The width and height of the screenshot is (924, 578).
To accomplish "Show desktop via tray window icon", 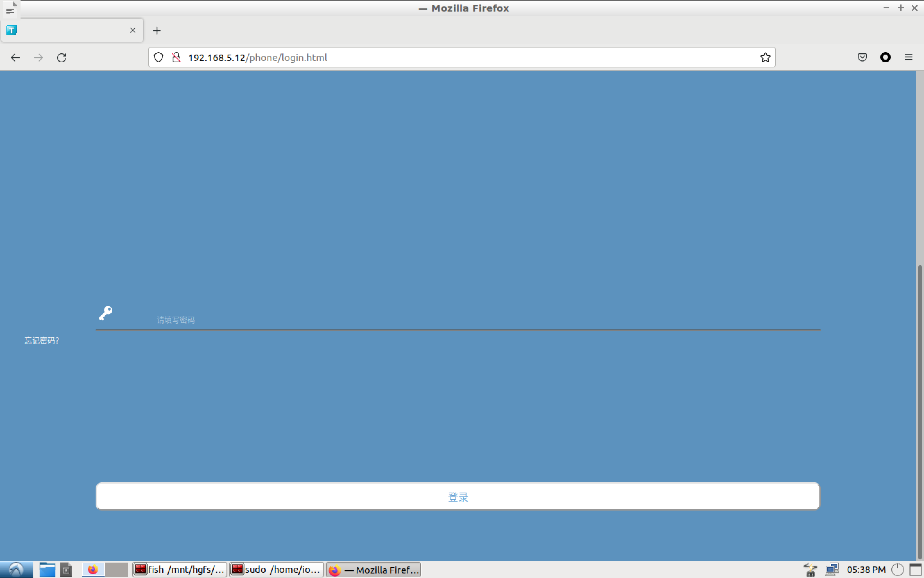I will (x=916, y=570).
